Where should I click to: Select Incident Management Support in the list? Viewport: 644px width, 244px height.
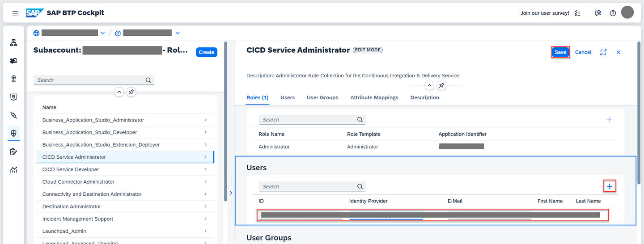click(125, 219)
